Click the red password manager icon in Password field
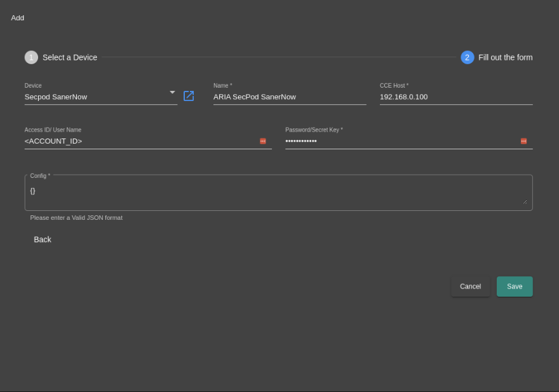 (x=523, y=141)
